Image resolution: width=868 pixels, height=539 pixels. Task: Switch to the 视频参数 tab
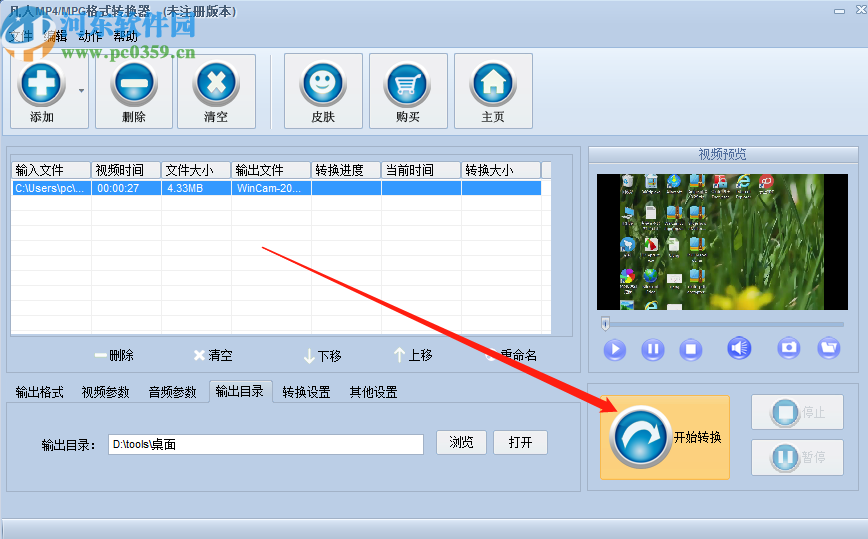pos(105,392)
